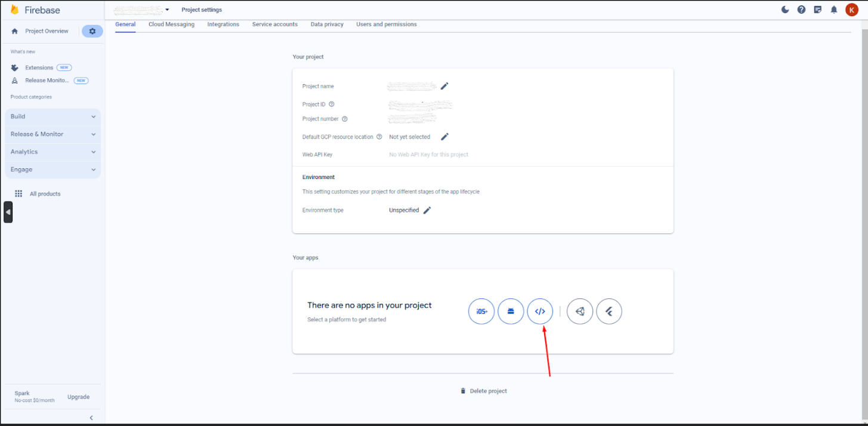
Task: Click the iOS+ platform icon
Action: coord(481,311)
